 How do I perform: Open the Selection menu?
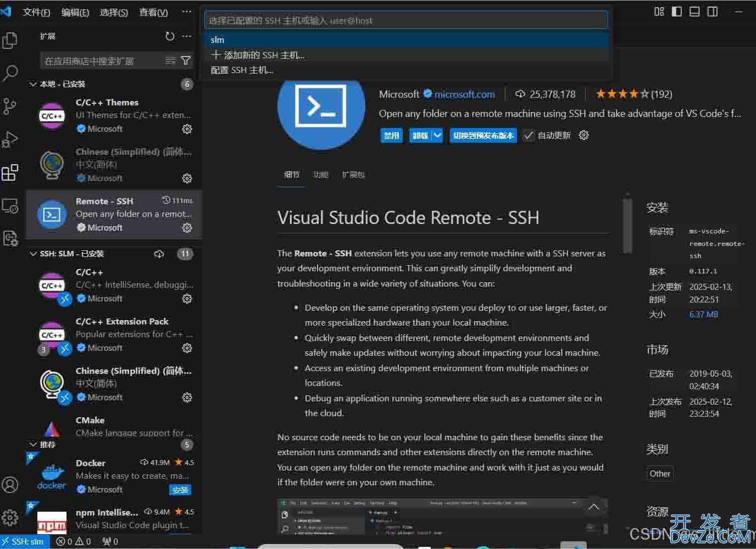click(114, 12)
